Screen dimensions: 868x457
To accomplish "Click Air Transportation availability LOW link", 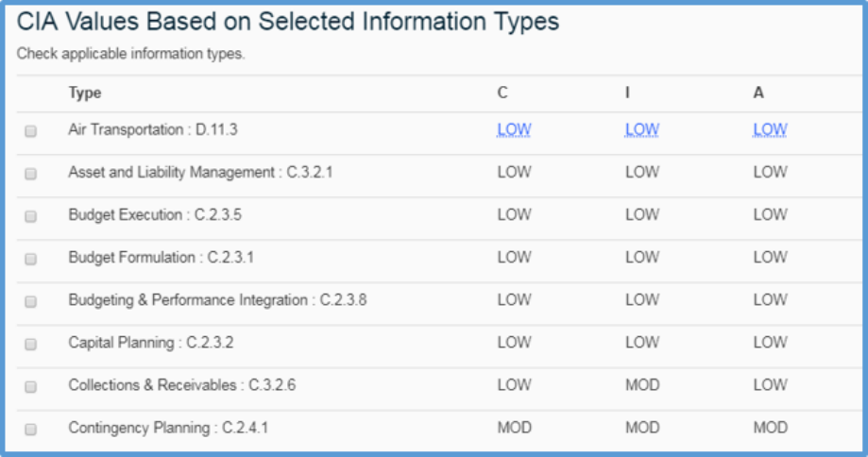I will click(x=770, y=129).
